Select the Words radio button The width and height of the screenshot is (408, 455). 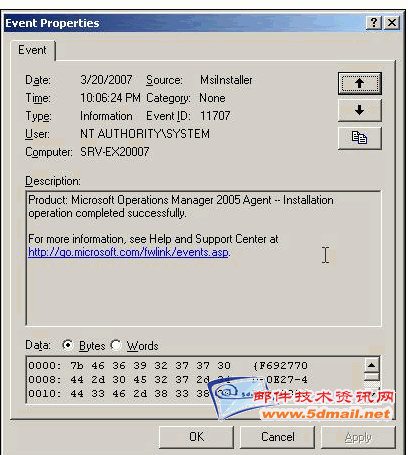click(116, 345)
